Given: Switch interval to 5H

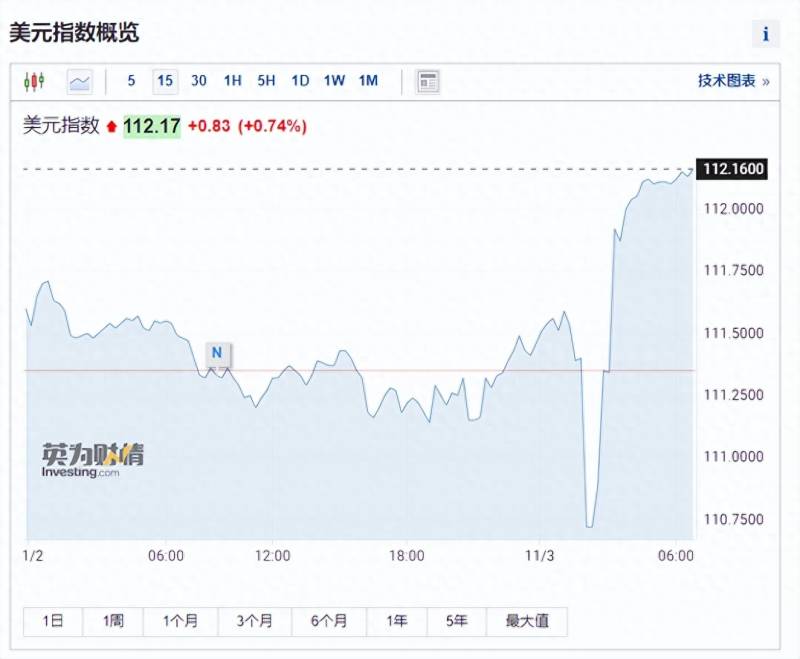Looking at the screenshot, I should [x=266, y=81].
